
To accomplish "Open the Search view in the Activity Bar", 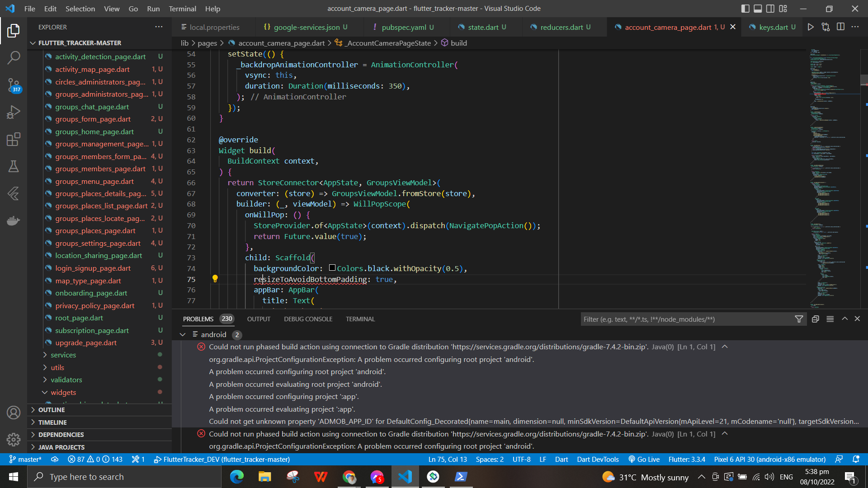I will [x=14, y=58].
